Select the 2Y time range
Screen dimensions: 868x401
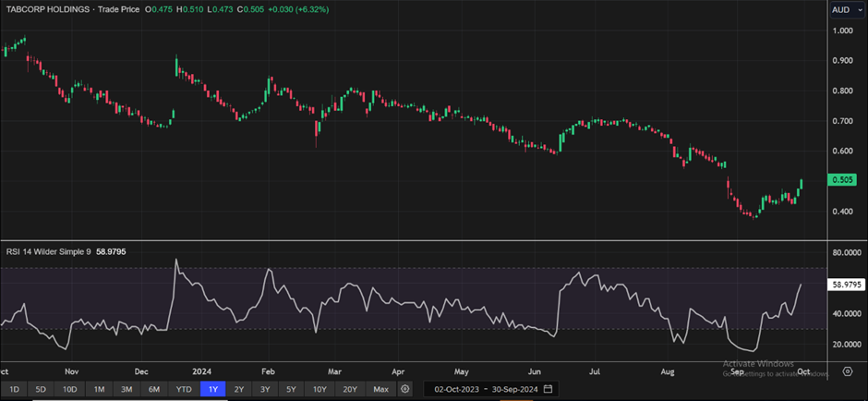point(239,389)
